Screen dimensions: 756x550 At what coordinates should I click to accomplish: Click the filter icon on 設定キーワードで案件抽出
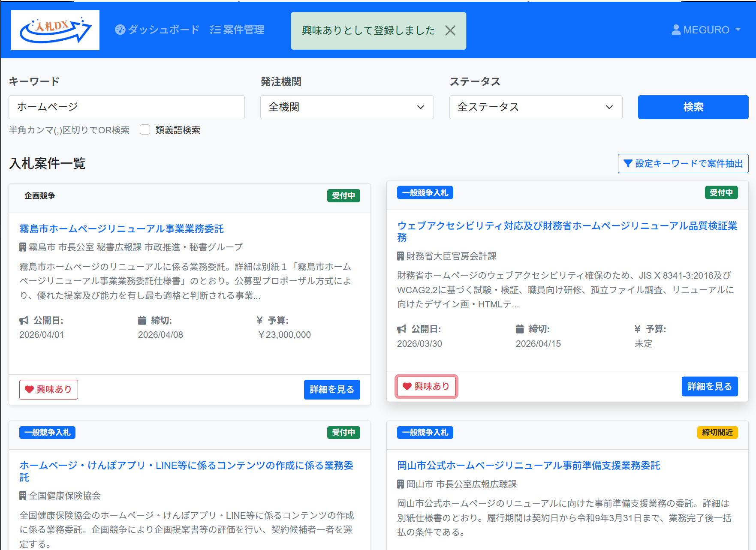click(x=628, y=163)
